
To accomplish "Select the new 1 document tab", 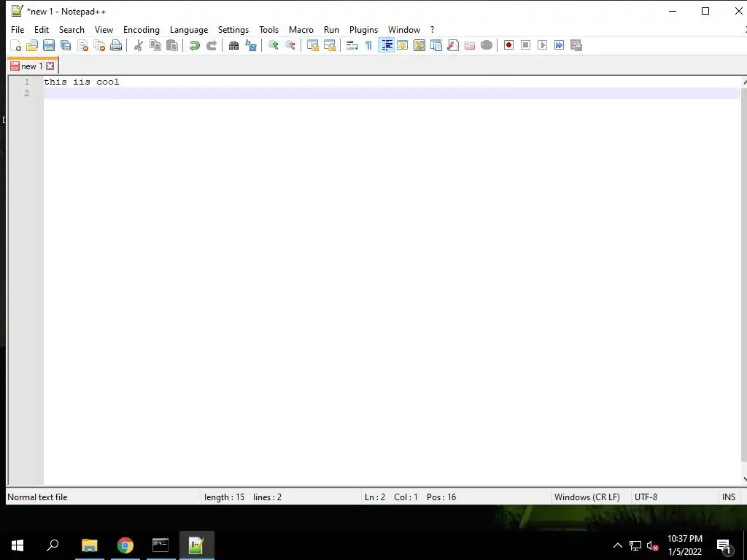I will click(x=33, y=66).
